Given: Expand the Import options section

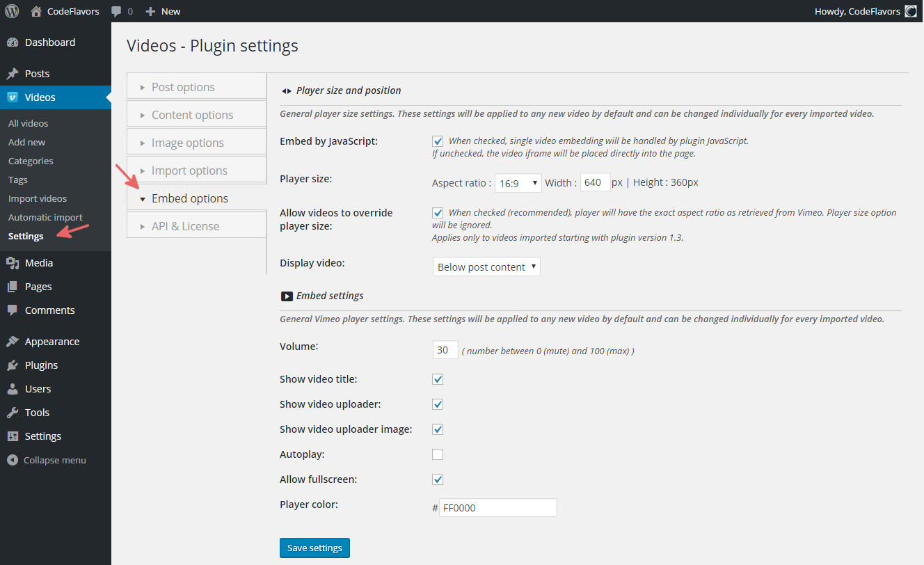Looking at the screenshot, I should [196, 170].
